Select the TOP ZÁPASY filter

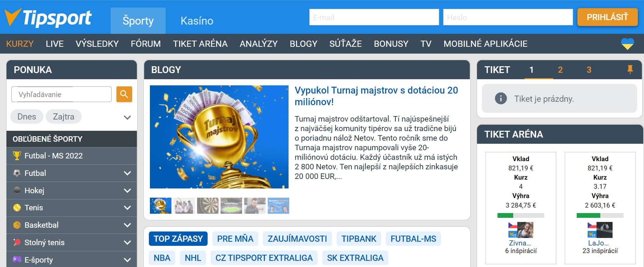178,239
